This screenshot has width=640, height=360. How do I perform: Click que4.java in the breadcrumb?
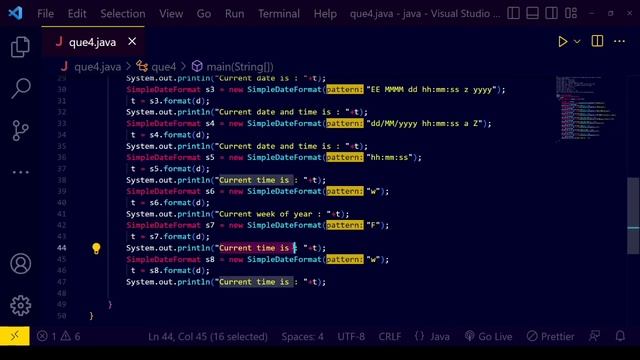point(98,67)
